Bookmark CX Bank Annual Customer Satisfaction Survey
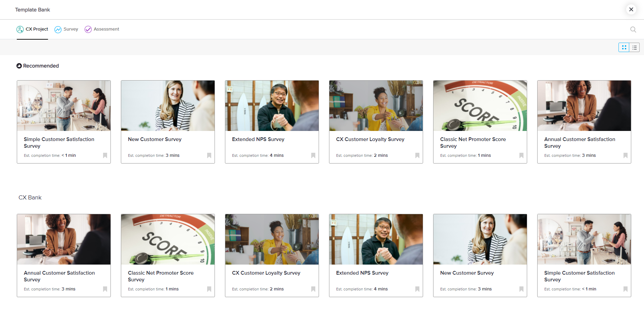Screen dimensions: 644x324 (x=105, y=289)
